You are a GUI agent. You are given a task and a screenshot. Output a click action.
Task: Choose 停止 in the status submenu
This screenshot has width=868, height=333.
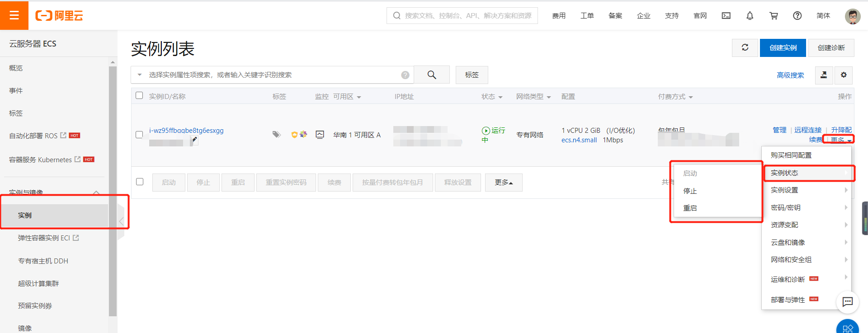pyautogui.click(x=717, y=191)
